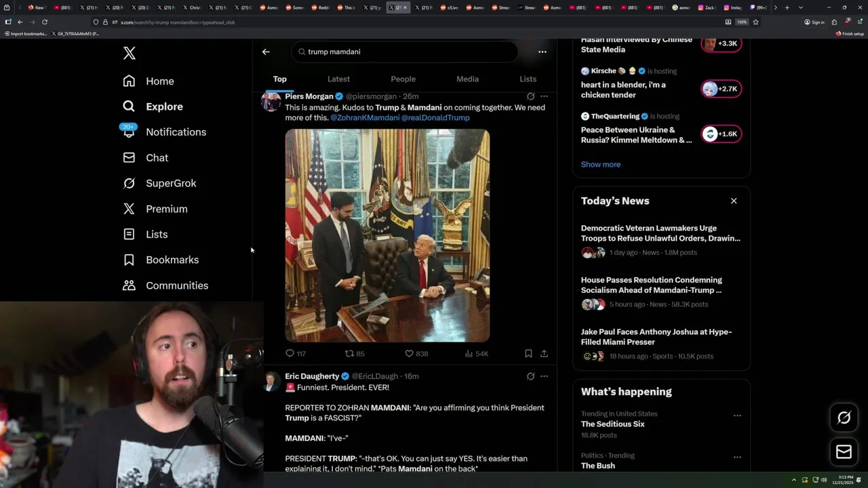Reply to Piers Morgan's post
The height and width of the screenshot is (488, 868).
(x=296, y=354)
